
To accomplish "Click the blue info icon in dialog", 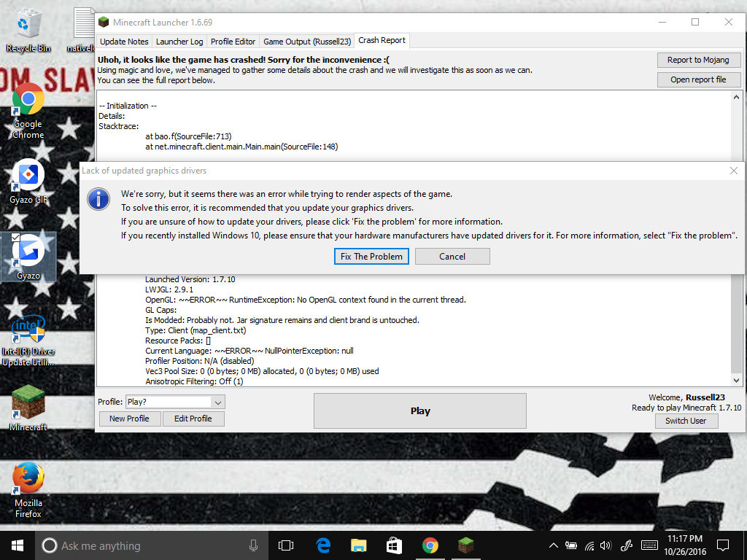I will 98,199.
